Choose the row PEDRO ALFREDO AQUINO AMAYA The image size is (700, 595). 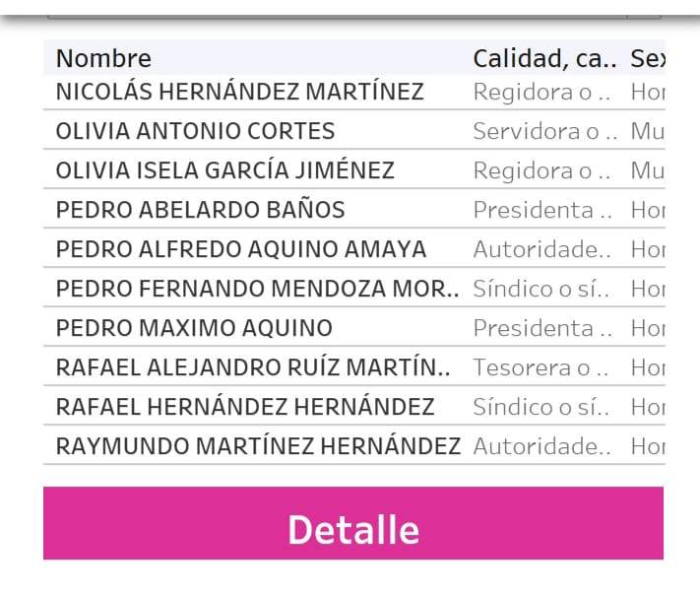click(241, 249)
